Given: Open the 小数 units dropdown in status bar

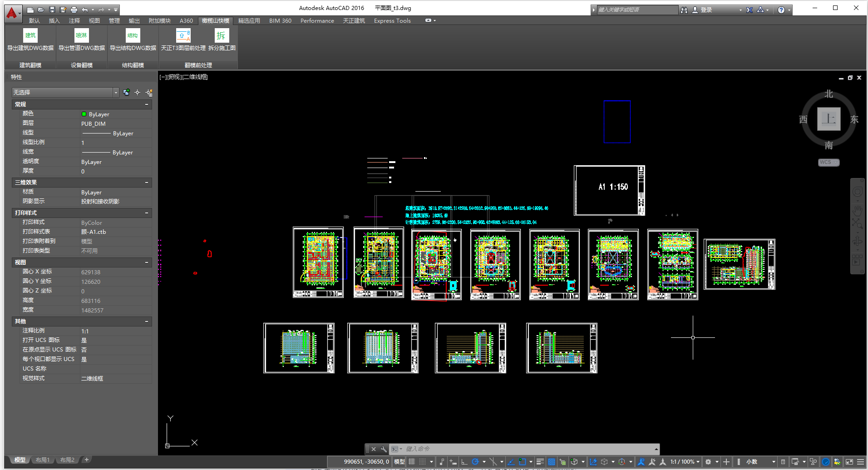Looking at the screenshot, I should tap(760, 462).
